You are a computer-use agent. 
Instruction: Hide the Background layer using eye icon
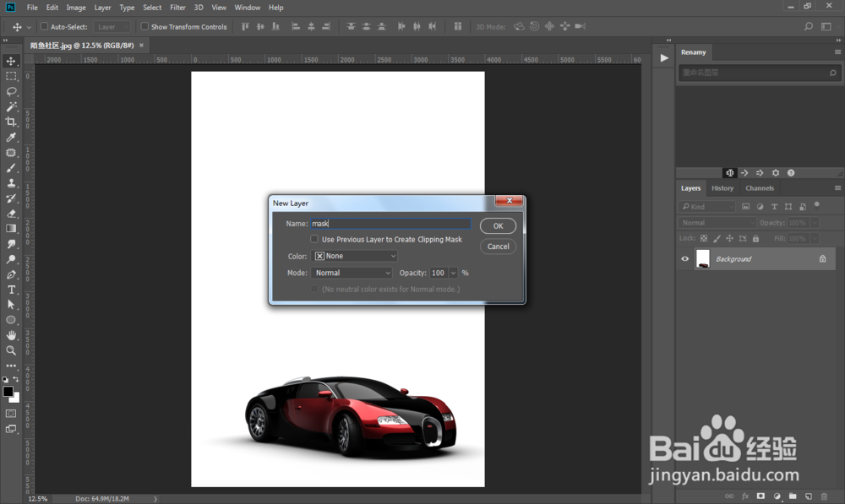coord(685,259)
